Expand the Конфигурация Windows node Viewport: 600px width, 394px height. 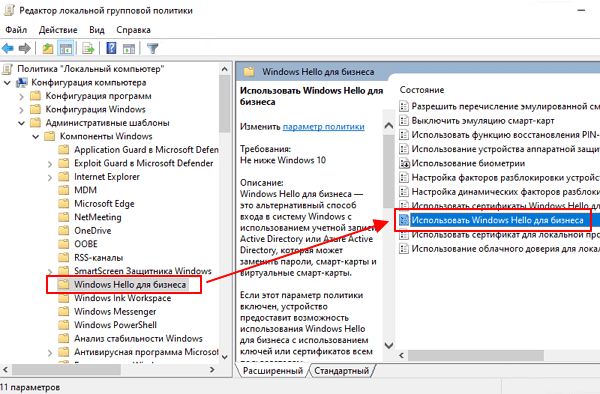click(21, 110)
